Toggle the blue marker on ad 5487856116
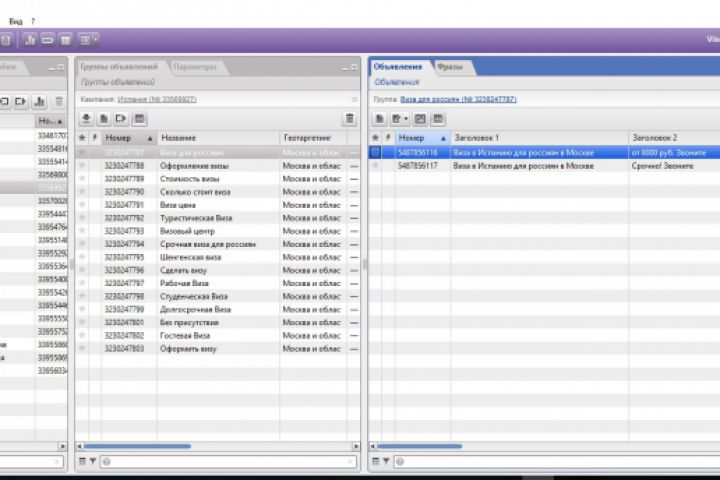The image size is (720, 480). (376, 152)
